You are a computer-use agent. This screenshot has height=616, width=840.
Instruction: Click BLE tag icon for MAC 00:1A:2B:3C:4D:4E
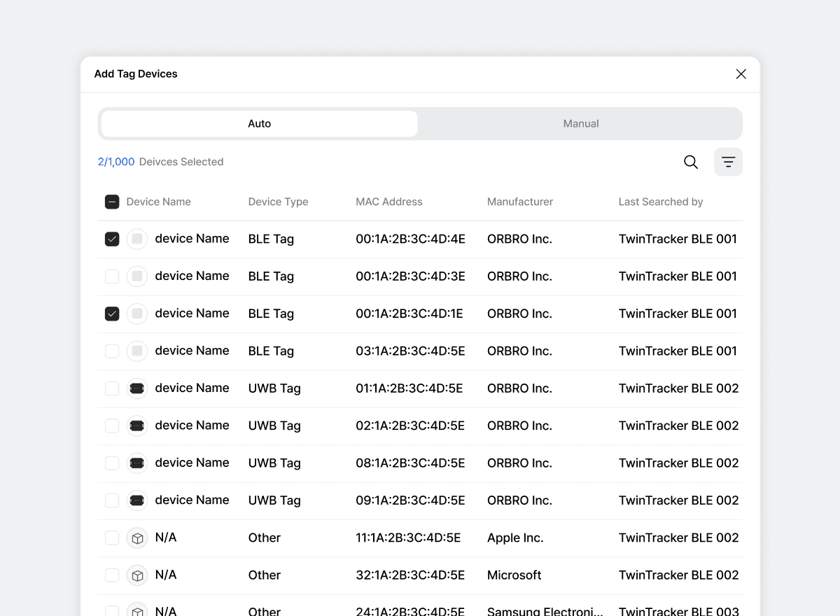(x=137, y=239)
